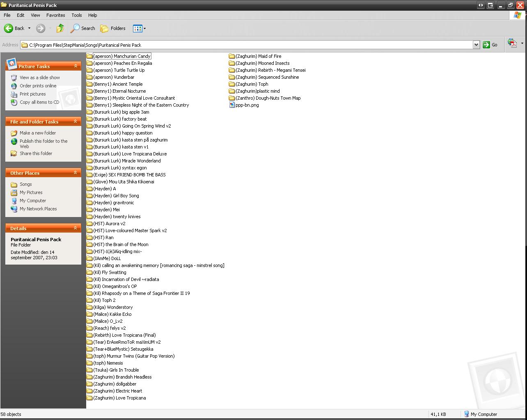Image resolution: width=527 pixels, height=420 pixels.
Task: Click the Print pictures icon
Action: coord(14,94)
